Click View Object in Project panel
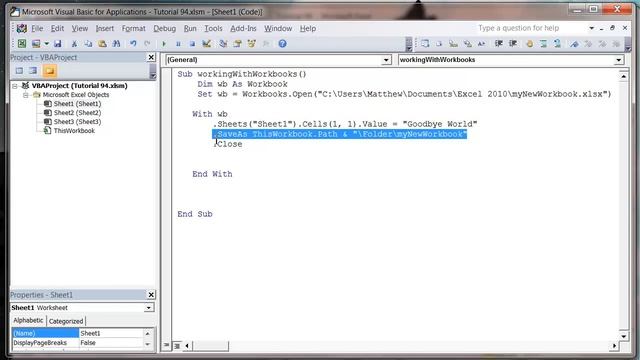The image size is (640, 360). pyautogui.click(x=33, y=71)
